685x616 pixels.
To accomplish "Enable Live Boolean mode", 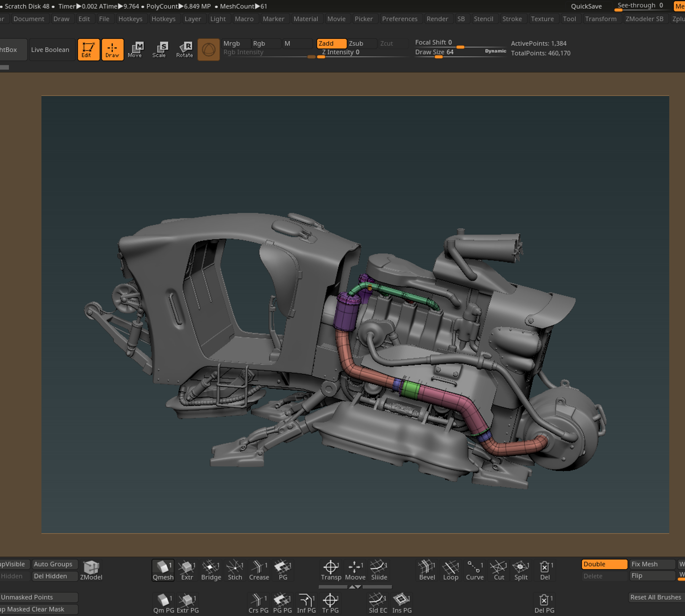I will point(51,49).
